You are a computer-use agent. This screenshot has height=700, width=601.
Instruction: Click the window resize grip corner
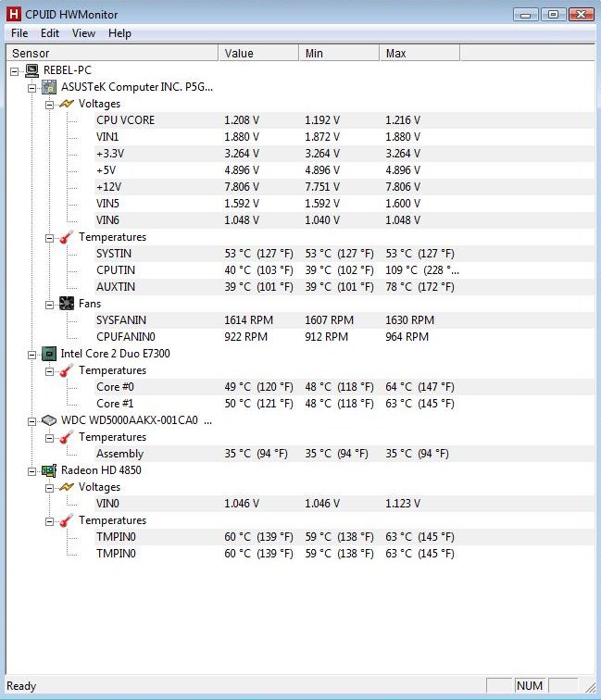(x=590, y=687)
